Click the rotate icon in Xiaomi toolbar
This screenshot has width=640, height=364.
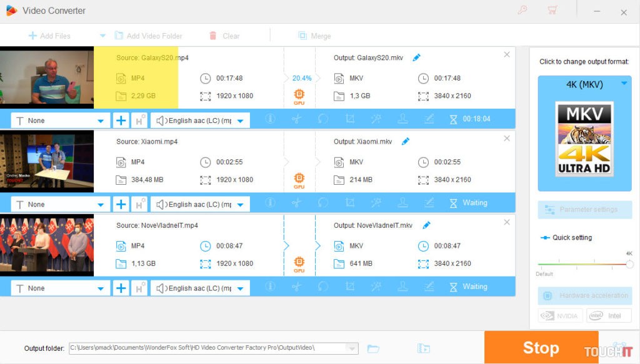coord(323,203)
